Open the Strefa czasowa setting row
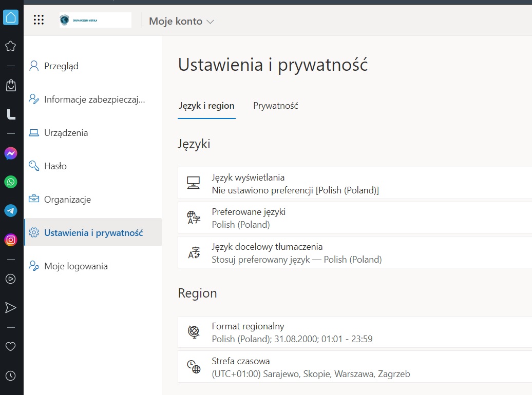Image resolution: width=532 pixels, height=395 pixels. pyautogui.click(x=354, y=367)
